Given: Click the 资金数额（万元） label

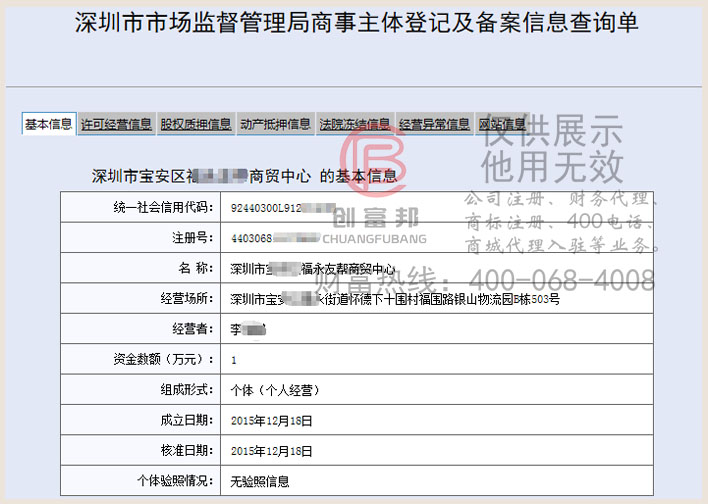Looking at the screenshot, I should click(163, 359).
